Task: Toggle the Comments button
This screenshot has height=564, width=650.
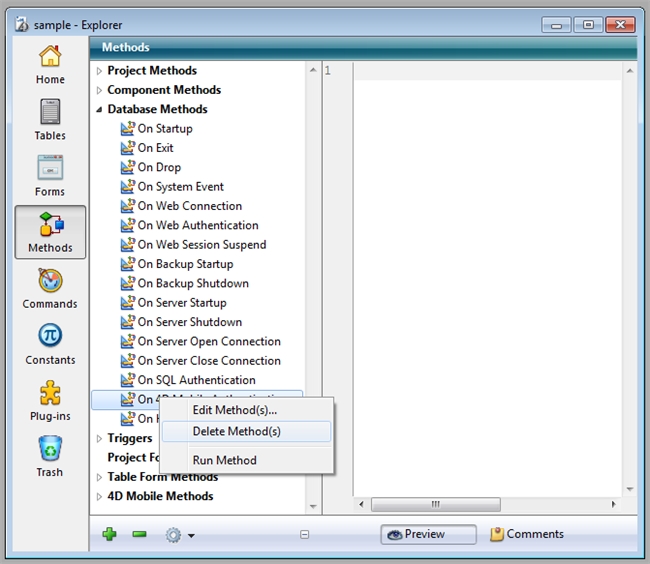Action: (x=526, y=534)
